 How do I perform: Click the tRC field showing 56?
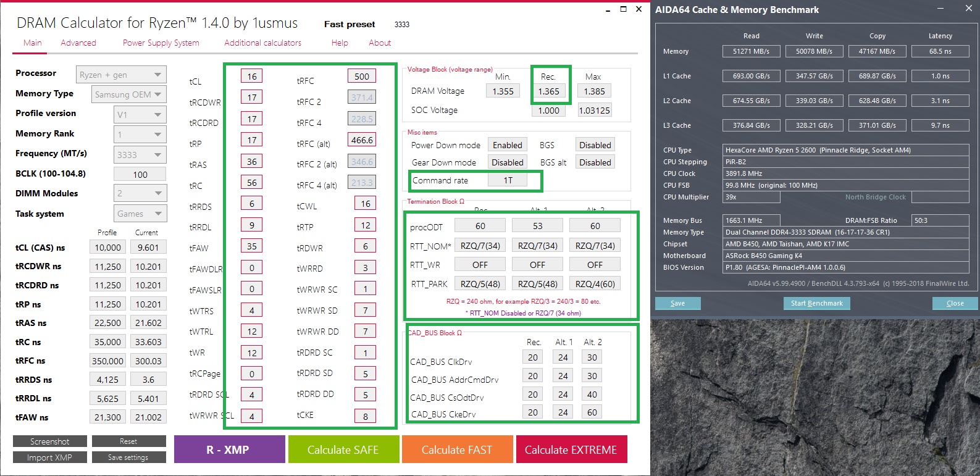252,183
